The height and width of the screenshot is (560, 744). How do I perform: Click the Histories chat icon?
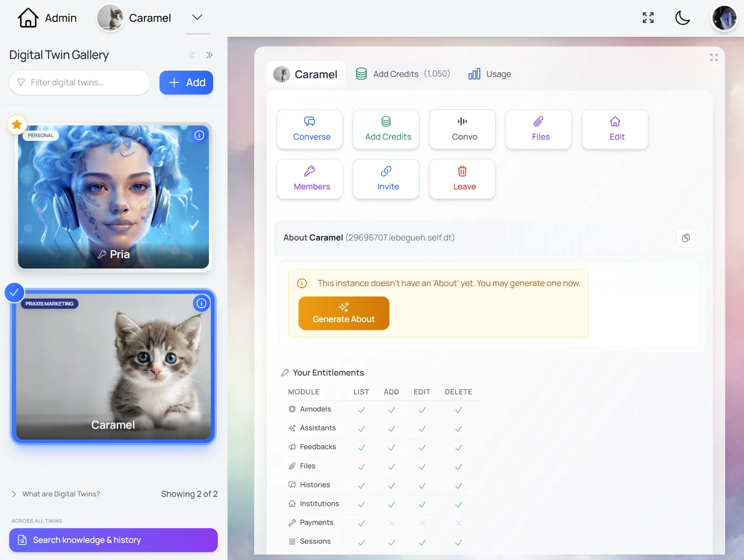coord(292,485)
